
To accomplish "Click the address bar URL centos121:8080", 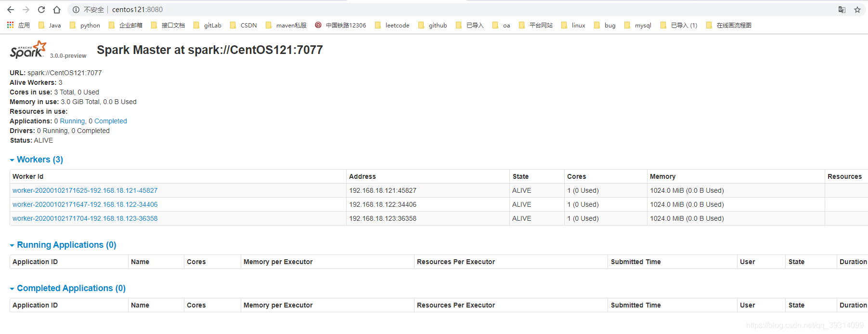I will (137, 10).
